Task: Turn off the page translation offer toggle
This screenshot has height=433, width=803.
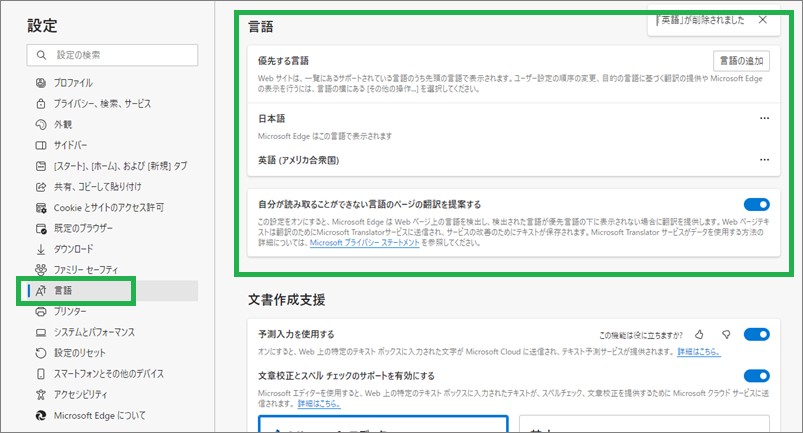Action: pos(756,204)
